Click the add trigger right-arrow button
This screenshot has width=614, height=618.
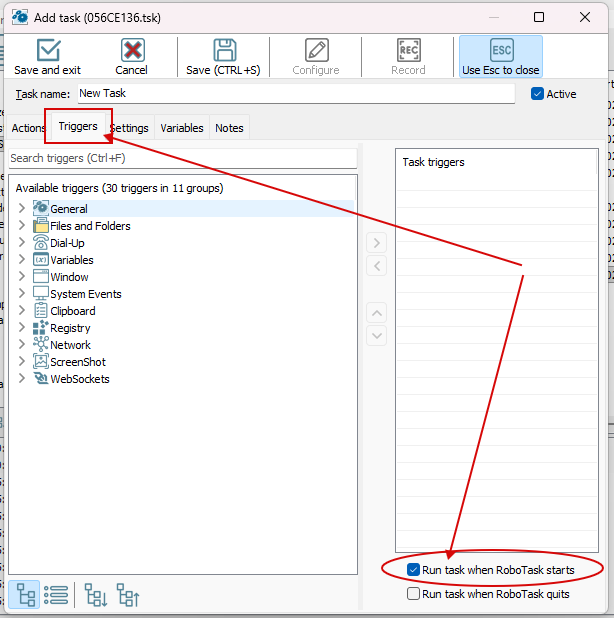[x=376, y=242]
